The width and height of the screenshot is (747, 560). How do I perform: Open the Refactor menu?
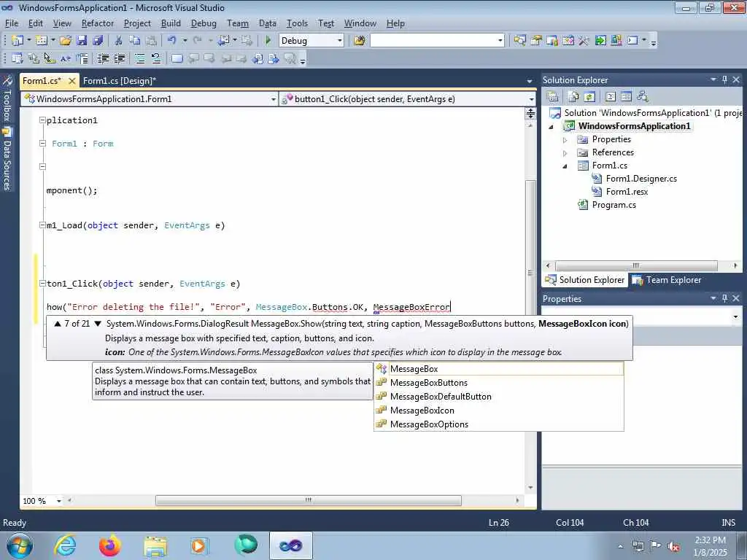click(x=98, y=23)
